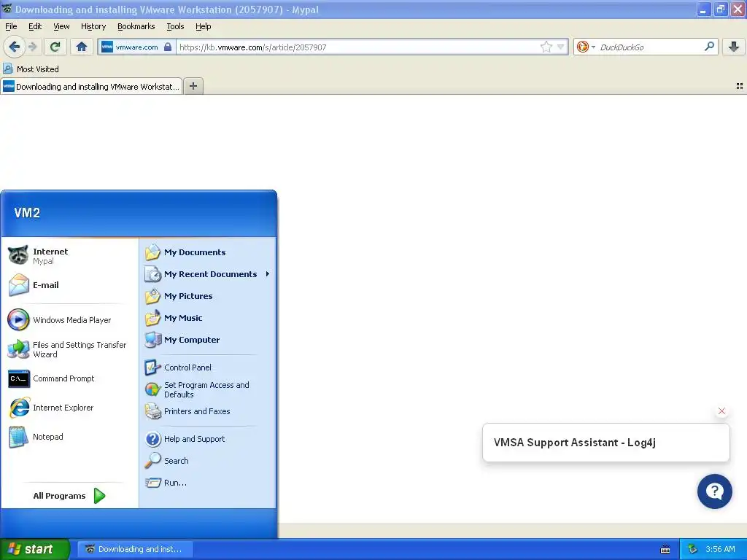Select the Downloading and installing VMware tab
Screen dimensions: 747x560
click(x=91, y=86)
